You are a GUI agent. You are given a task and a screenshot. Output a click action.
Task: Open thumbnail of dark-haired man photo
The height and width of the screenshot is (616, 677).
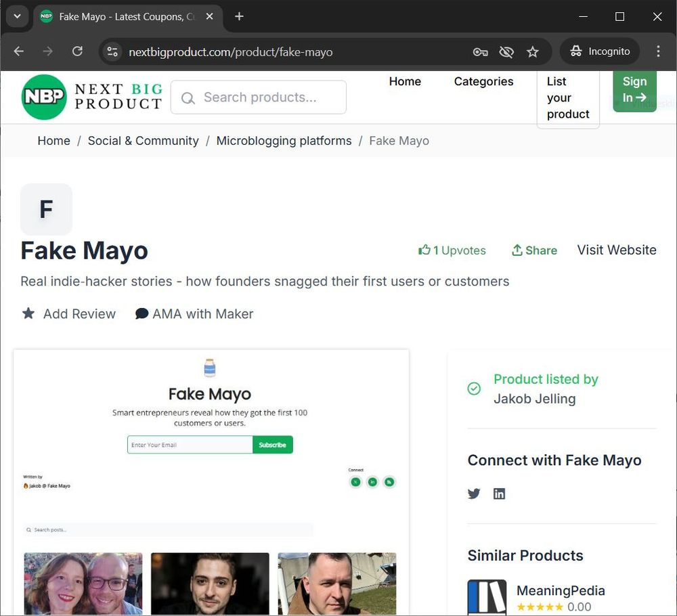[x=210, y=584]
